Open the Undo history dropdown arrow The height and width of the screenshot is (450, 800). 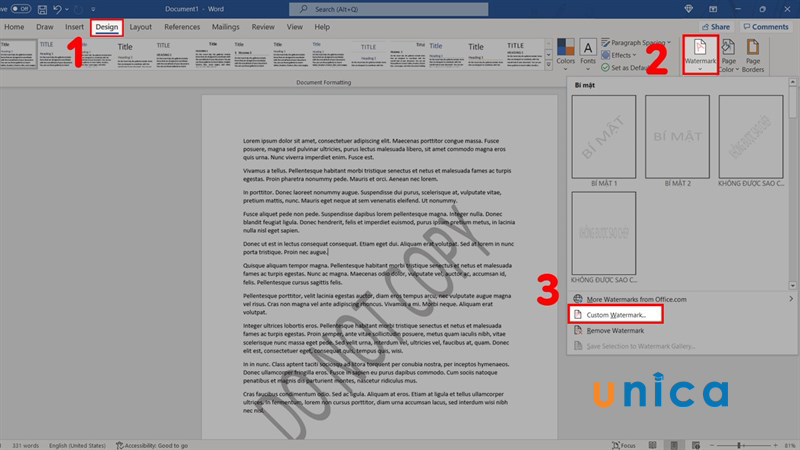(67, 9)
